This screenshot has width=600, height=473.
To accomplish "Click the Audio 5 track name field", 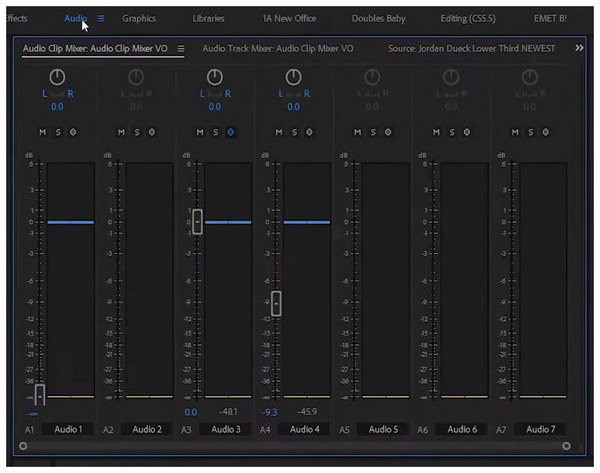I will pos(383,429).
